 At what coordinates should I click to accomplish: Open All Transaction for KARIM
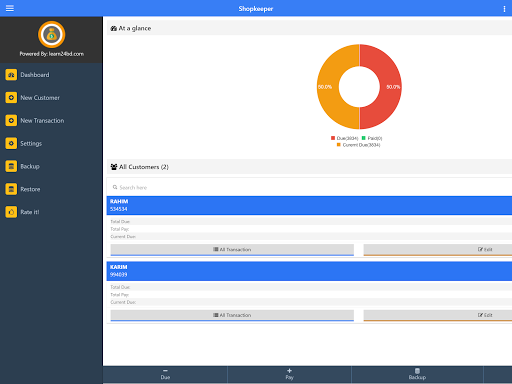pos(232,315)
